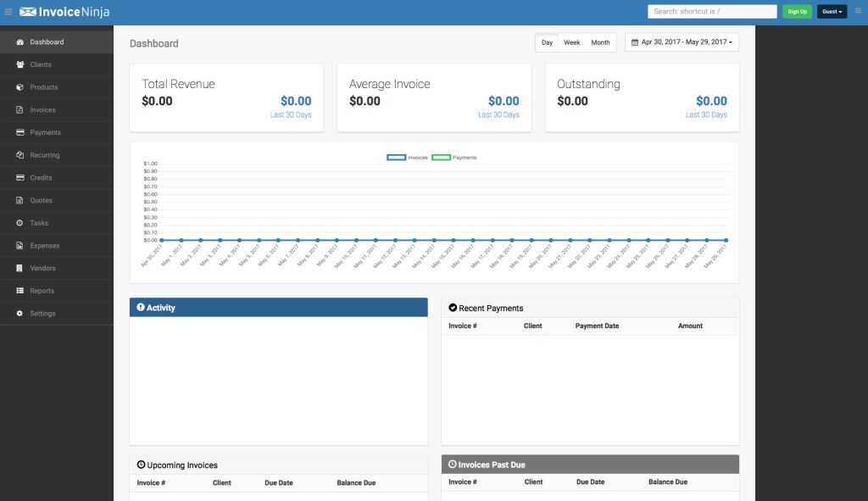Viewport: 868px width, 501px height.
Task: Click the Clients people icon
Action: click(20, 64)
